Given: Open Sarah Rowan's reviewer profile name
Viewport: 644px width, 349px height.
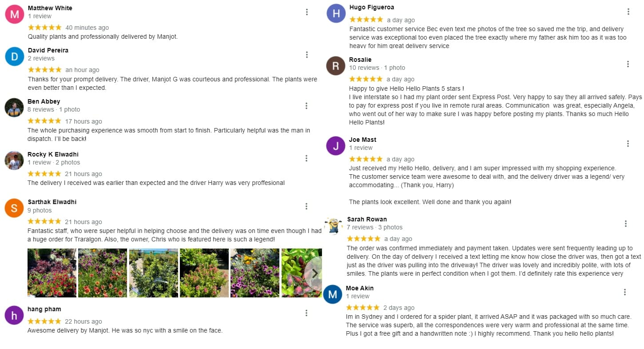Looking at the screenshot, I should coord(367,219).
